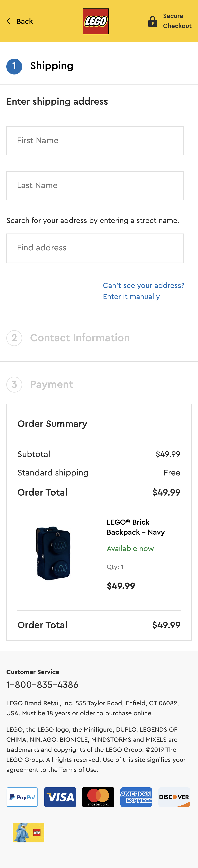The image size is (198, 868).
Task: Click the LEGO minifigure footer badge
Action: click(x=29, y=832)
